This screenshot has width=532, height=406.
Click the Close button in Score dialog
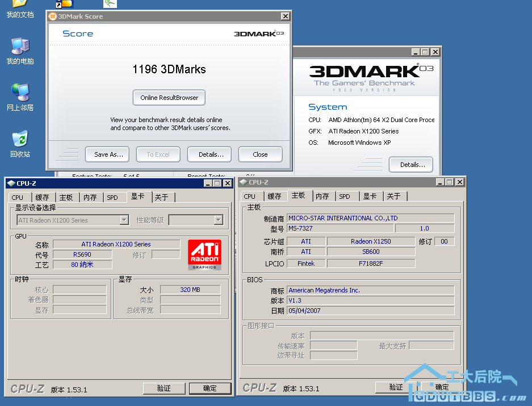pos(260,154)
